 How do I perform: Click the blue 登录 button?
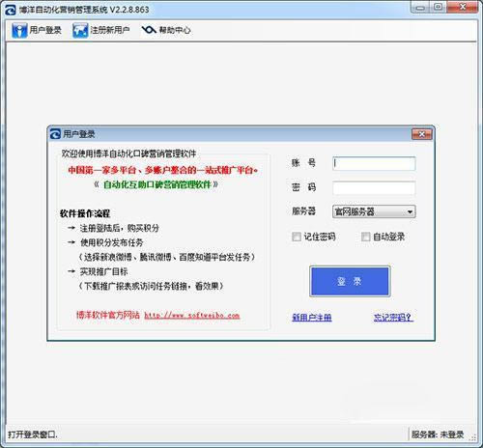350,281
